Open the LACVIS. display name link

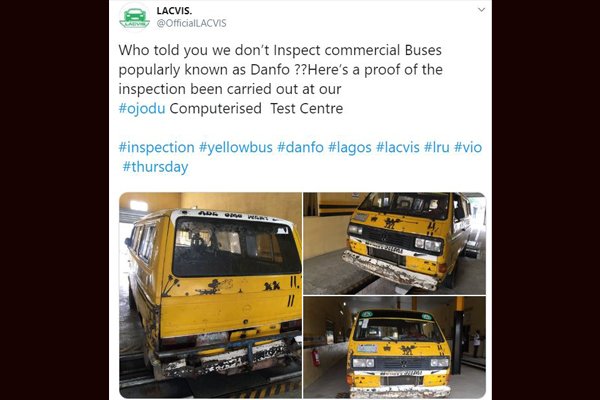174,11
